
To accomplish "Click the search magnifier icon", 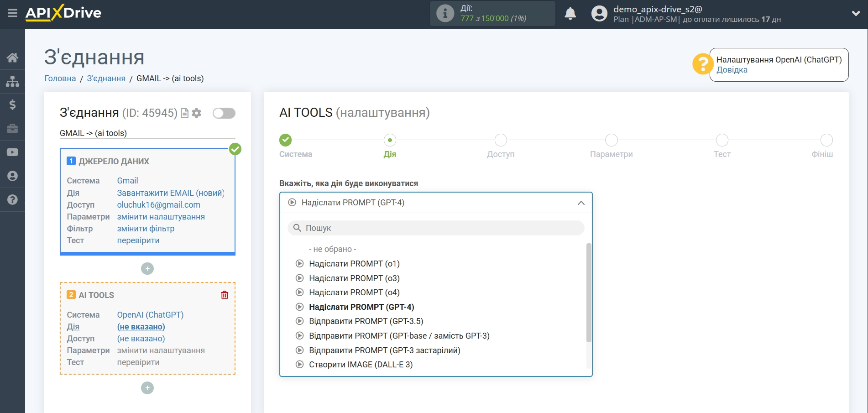I will point(297,228).
